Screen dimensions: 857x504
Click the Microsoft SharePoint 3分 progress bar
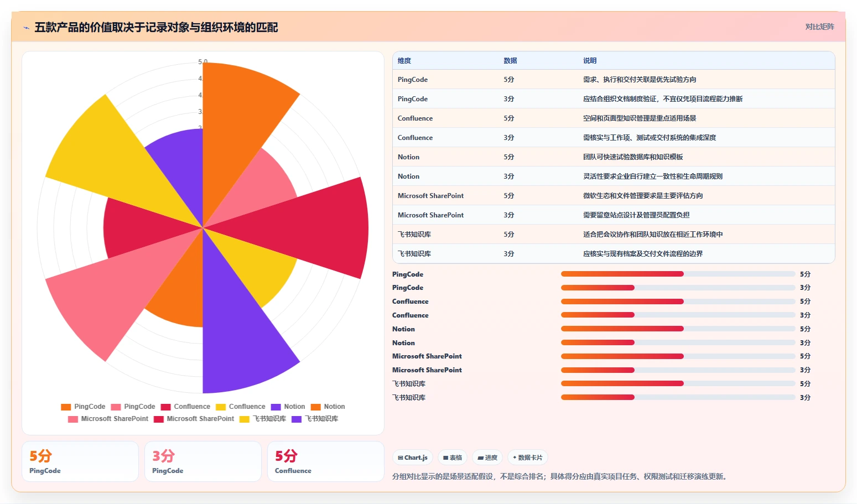pos(678,370)
